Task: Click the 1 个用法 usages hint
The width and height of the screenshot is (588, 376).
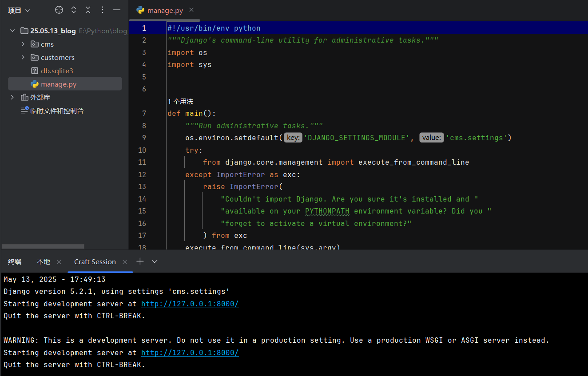Action: coord(180,102)
